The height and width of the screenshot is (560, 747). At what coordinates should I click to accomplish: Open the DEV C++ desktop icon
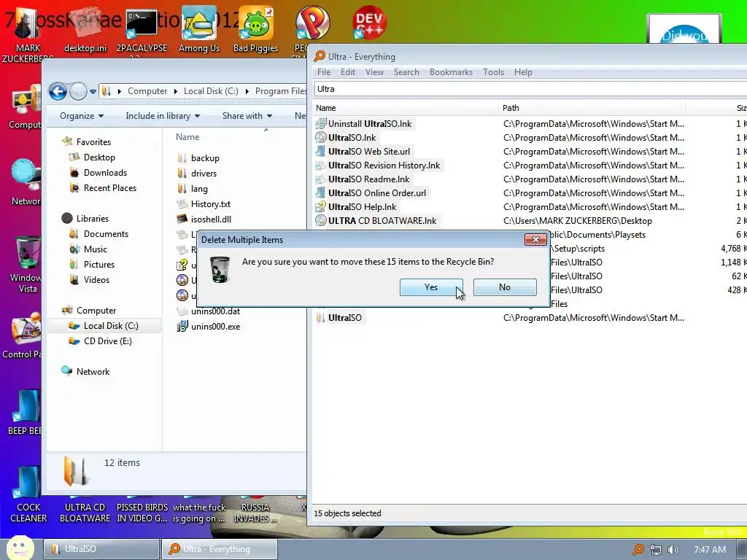click(x=368, y=23)
